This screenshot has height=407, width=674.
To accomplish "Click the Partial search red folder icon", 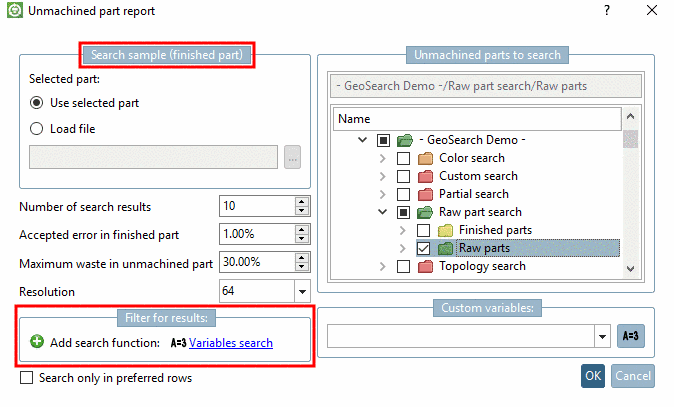I will tap(425, 194).
